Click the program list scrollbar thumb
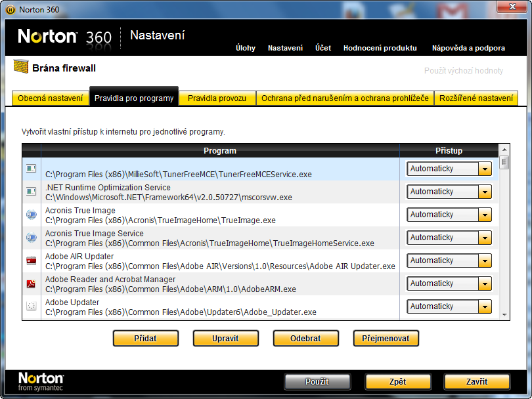 click(504, 162)
